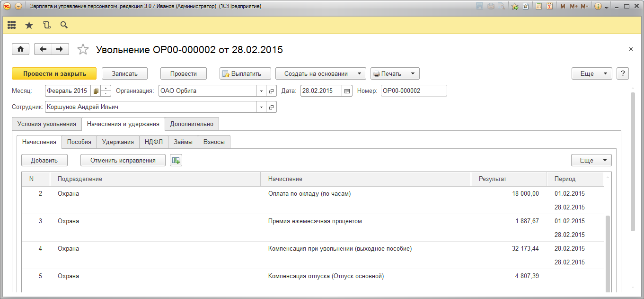The image size is (644, 299).
Task: Click the search magnifier icon
Action: coord(64,25)
